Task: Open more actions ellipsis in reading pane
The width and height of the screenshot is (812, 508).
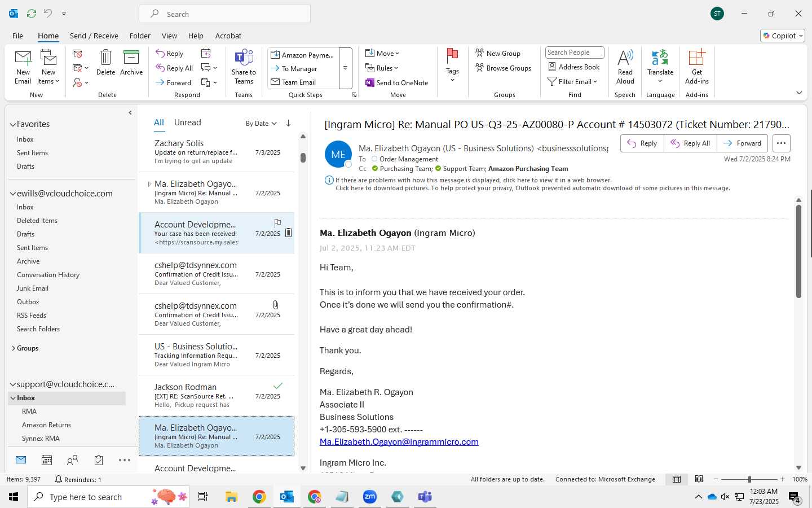Action: click(781, 143)
